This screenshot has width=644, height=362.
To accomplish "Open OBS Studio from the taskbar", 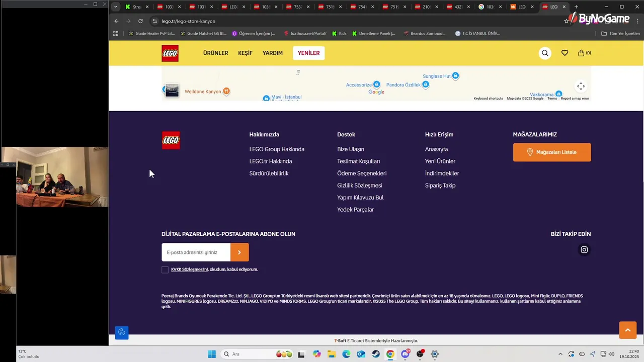I will point(420,354).
